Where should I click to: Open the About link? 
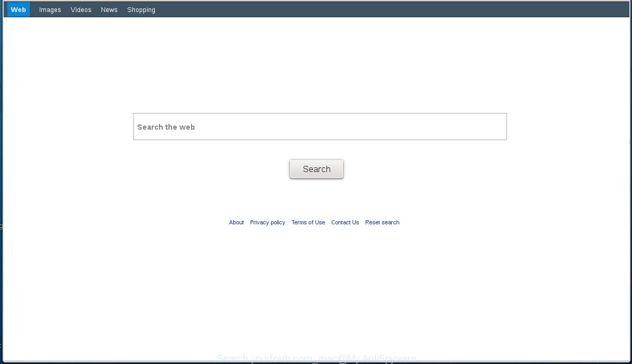coord(236,222)
